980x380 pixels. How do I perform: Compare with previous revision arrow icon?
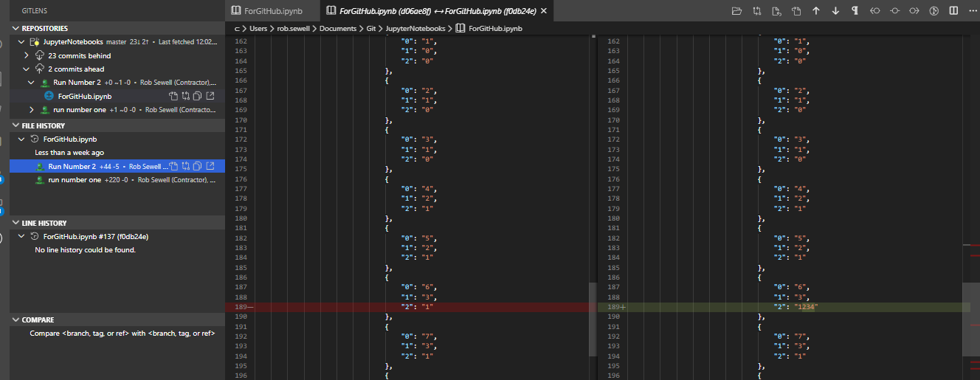(875, 11)
